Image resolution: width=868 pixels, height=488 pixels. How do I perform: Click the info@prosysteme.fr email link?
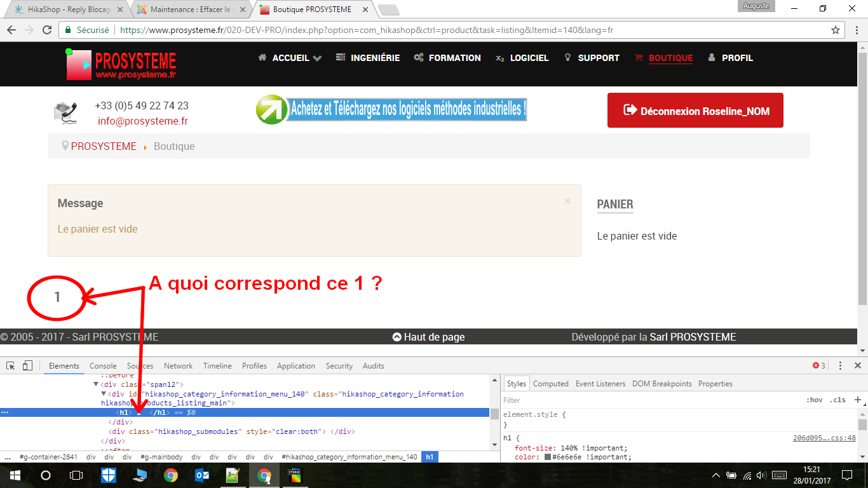(143, 121)
